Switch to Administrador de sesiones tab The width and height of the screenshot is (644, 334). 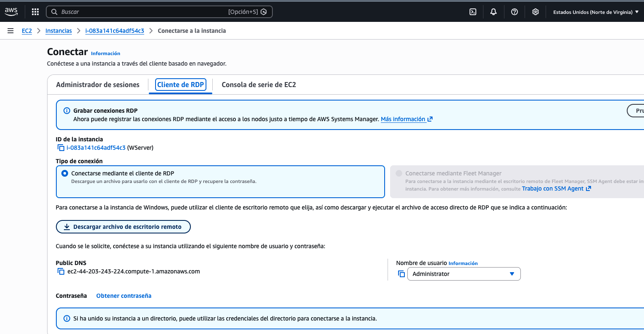(98, 85)
